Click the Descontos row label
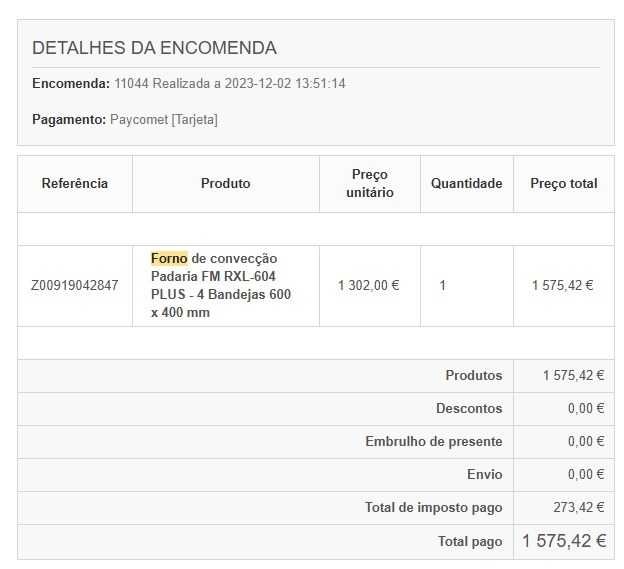Screen dimensions: 624x569 pyautogui.click(x=469, y=409)
